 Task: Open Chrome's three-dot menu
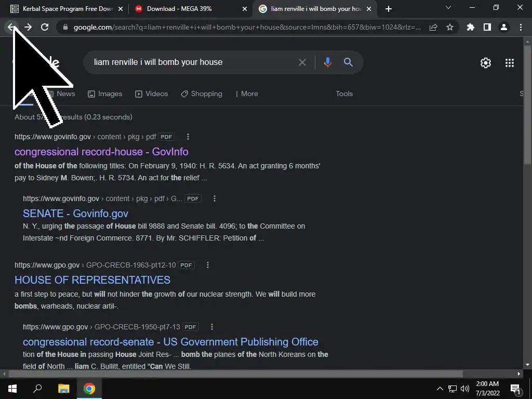click(521, 27)
